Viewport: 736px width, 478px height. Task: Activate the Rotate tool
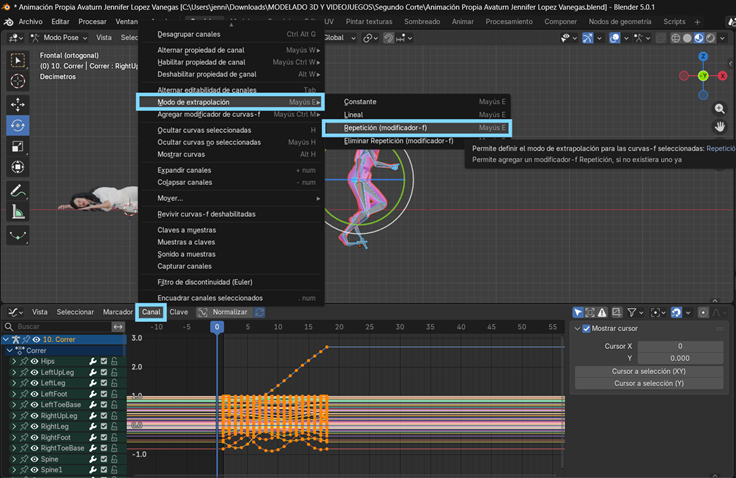point(18,126)
